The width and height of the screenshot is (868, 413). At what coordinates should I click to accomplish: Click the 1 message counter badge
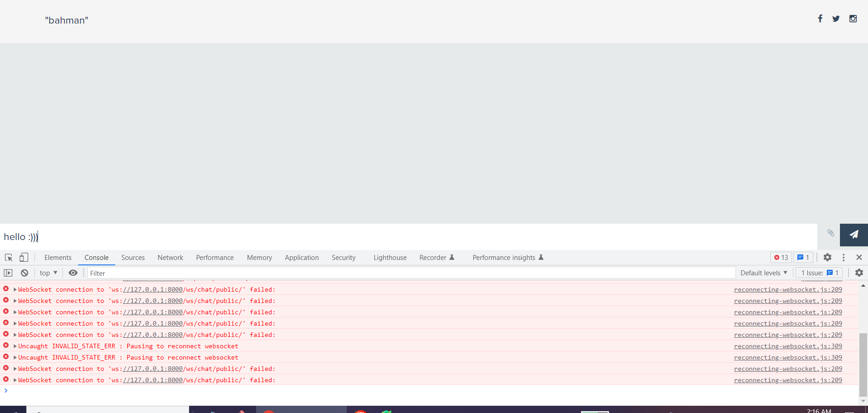coord(803,257)
